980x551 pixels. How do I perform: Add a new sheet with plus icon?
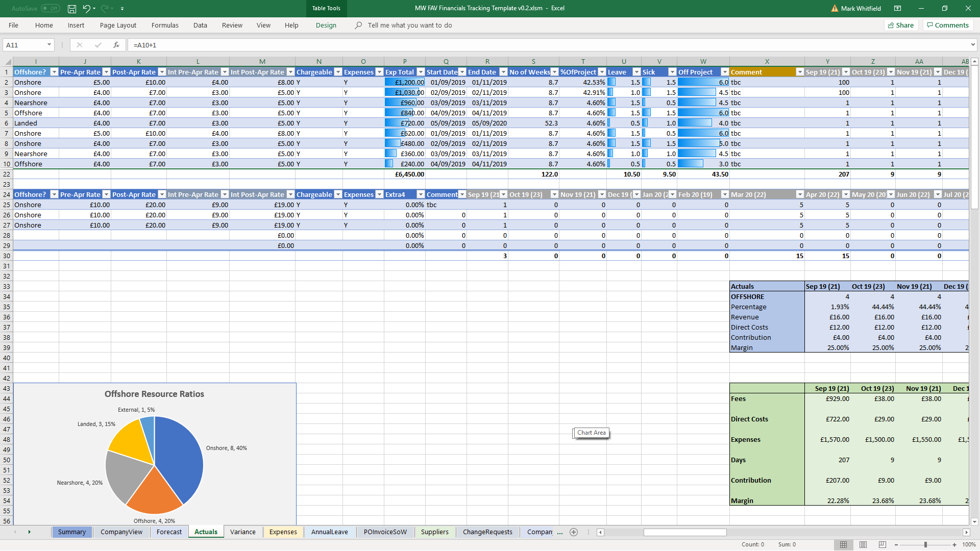574,532
